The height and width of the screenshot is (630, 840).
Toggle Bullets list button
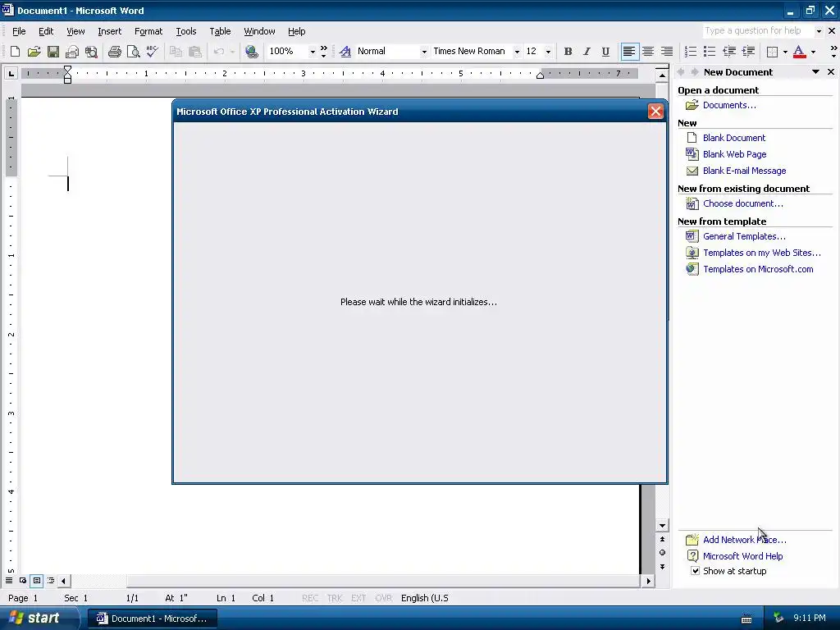click(710, 52)
